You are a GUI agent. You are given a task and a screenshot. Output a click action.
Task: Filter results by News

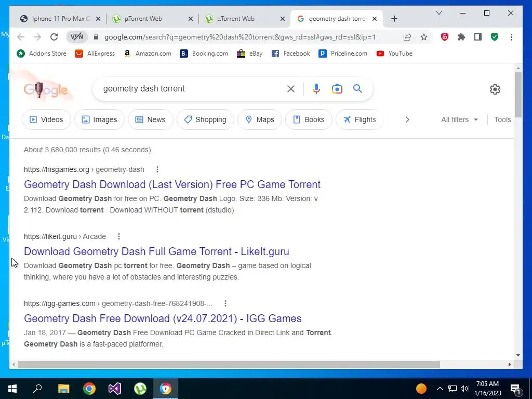pos(151,119)
